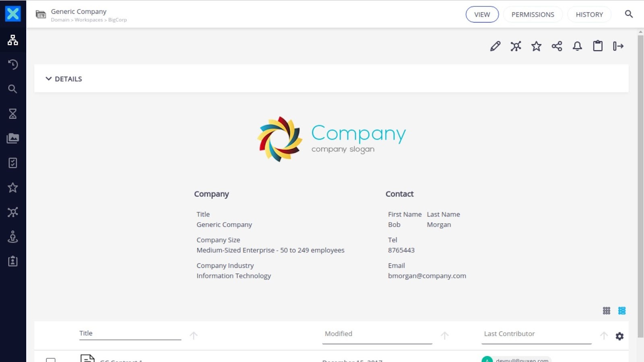The image size is (644, 362).
Task: Click the star to favorite Generic Company
Action: 536,46
